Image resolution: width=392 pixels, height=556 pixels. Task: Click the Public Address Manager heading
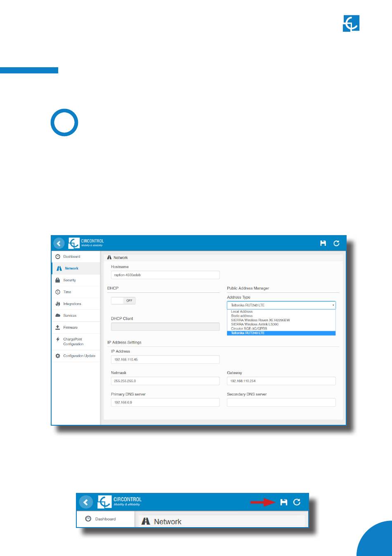click(x=248, y=288)
